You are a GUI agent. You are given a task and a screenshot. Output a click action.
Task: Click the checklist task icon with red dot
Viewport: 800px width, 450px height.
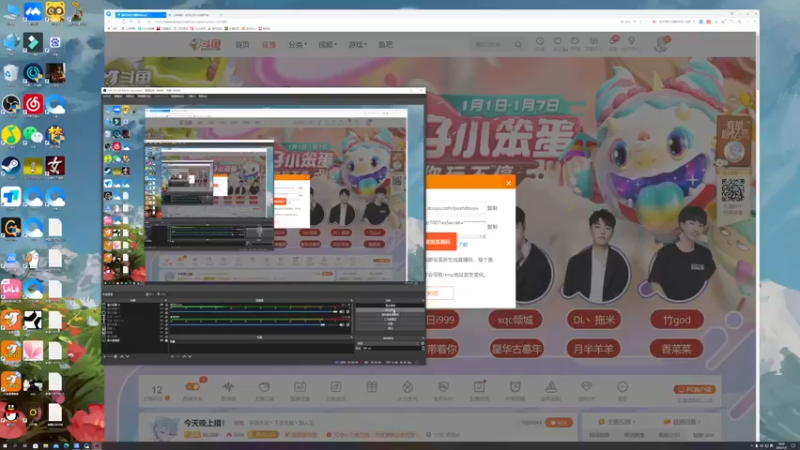click(x=479, y=386)
